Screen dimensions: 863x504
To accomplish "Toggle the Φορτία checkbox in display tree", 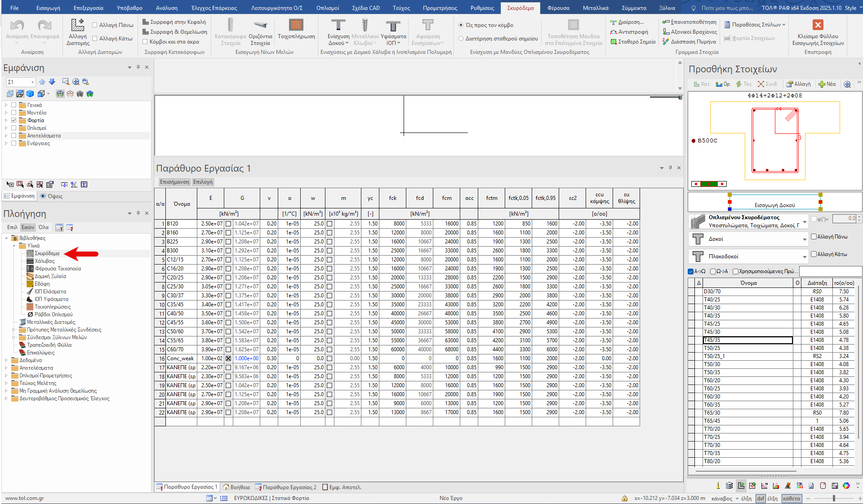I will (x=14, y=120).
